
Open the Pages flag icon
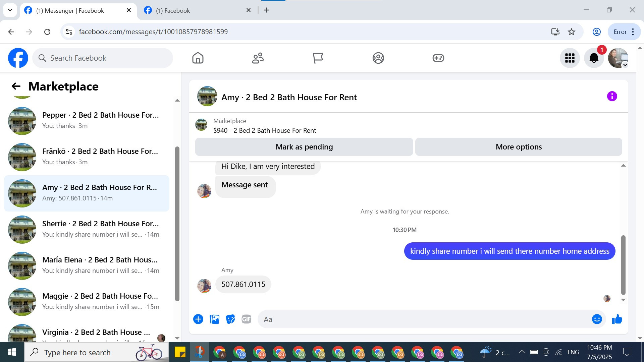pos(318,58)
